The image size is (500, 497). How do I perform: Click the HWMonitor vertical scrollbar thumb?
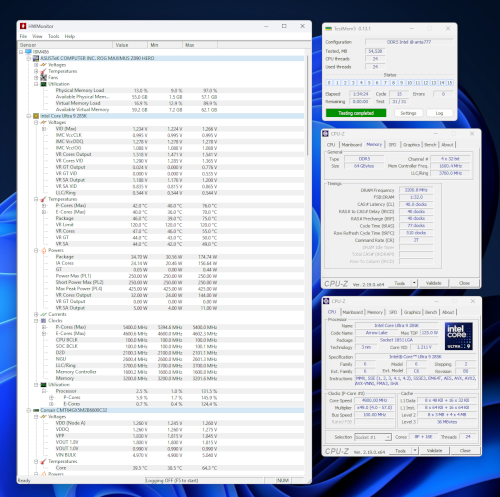[307, 105]
